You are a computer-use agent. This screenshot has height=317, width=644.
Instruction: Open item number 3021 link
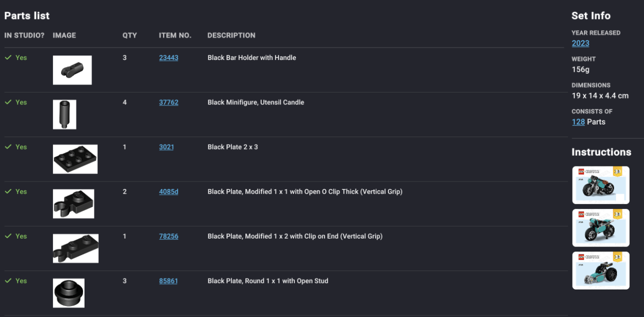coord(166,147)
